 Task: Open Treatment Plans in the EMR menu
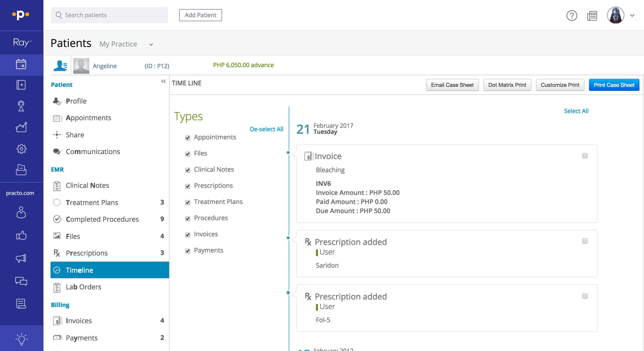click(x=110, y=202)
